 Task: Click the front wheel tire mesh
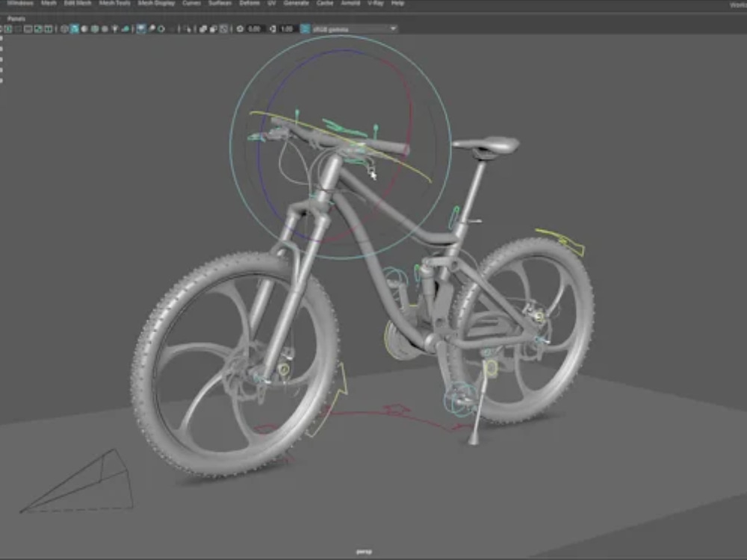[152, 333]
